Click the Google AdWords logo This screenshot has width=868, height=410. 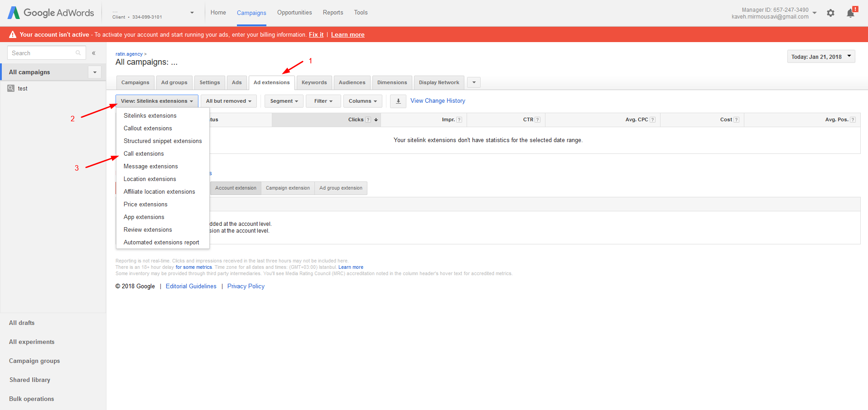click(51, 13)
